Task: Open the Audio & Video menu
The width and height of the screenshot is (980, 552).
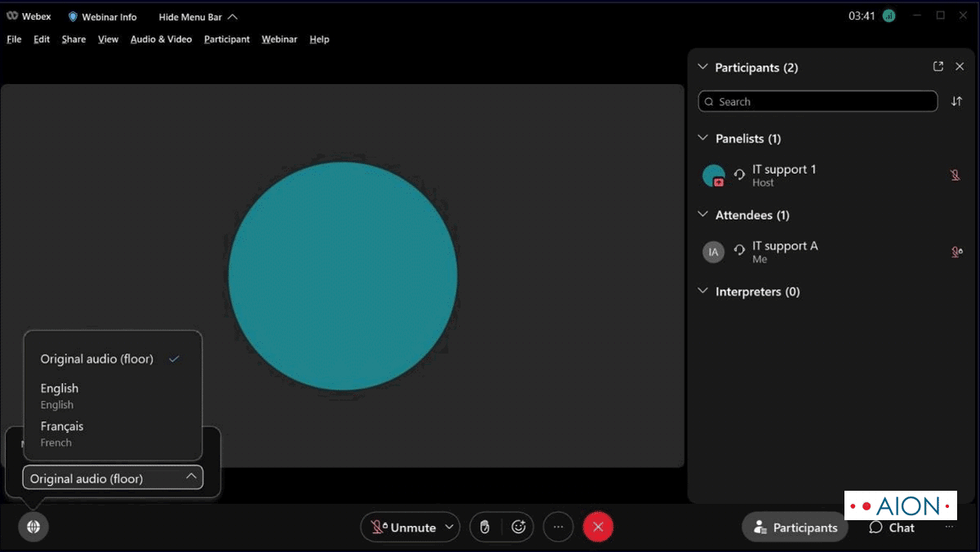Action: [161, 39]
